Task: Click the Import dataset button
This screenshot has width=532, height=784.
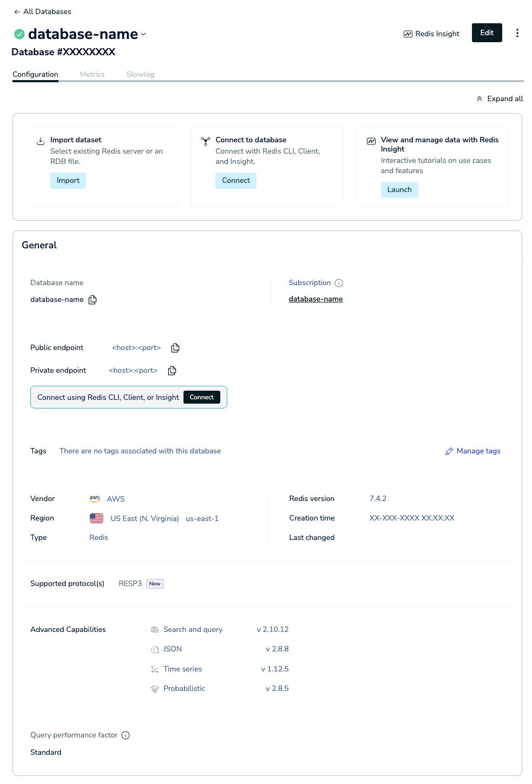Action: click(68, 181)
